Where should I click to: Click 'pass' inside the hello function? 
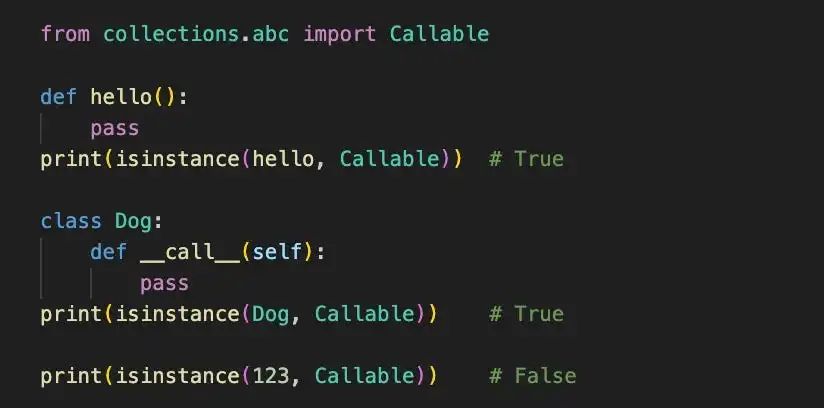115,128
